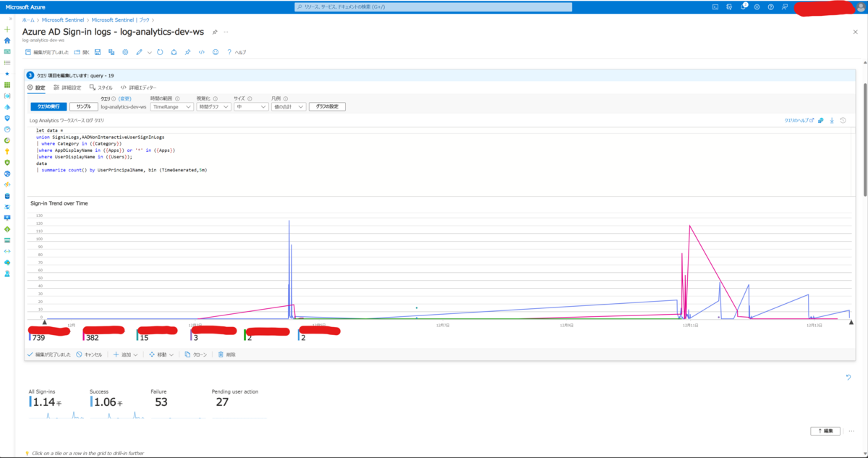Screen dimensions: 868x458
Task: Run the query with クエリの実行 button
Action: [x=48, y=106]
